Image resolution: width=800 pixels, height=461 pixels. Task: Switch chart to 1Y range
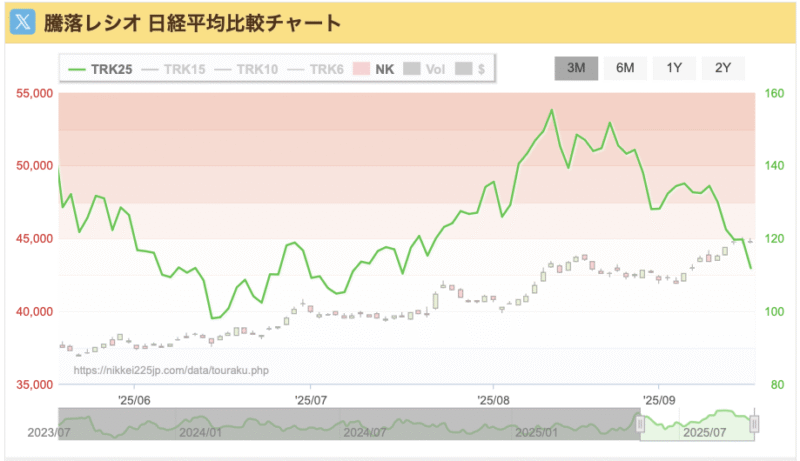click(674, 68)
